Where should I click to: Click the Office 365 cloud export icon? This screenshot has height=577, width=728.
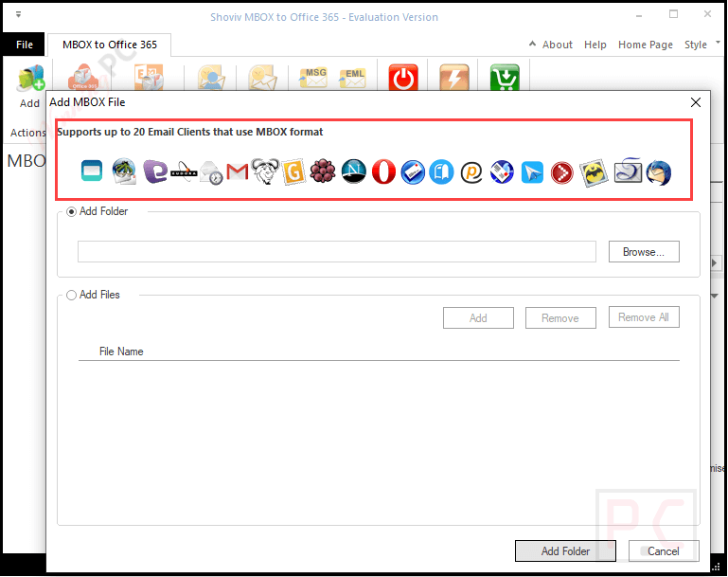(83, 77)
